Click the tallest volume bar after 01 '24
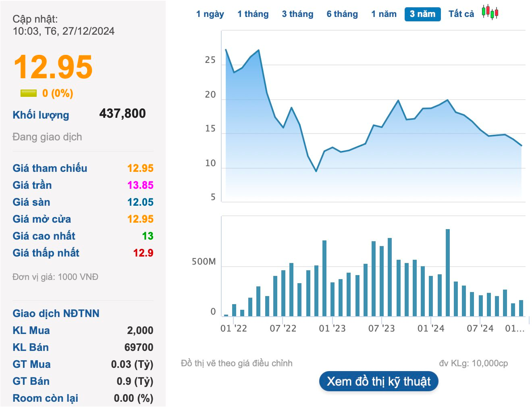Screen dimensions: 532x409 pos(447,272)
